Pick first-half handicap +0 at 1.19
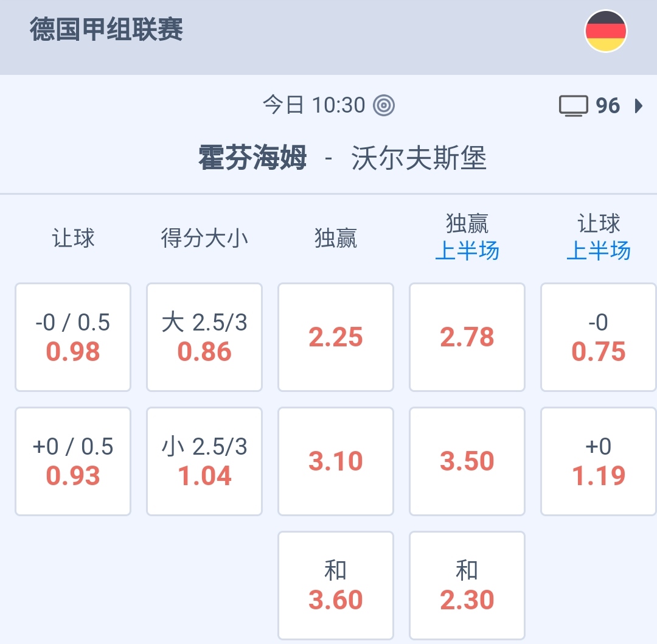The image size is (657, 644). [599, 461]
